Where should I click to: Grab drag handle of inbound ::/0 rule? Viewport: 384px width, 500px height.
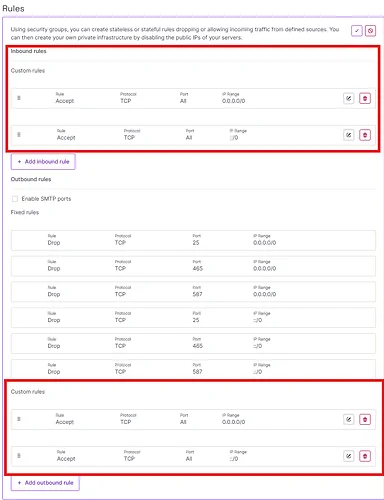coord(19,135)
